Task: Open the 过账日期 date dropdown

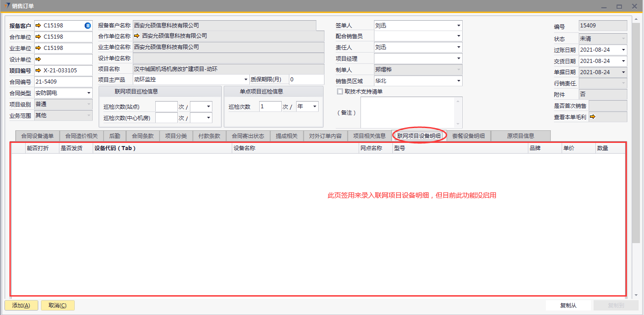Action: 623,50
